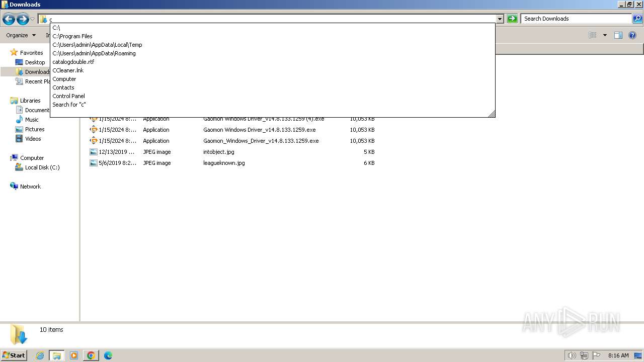The height and width of the screenshot is (362, 644).
Task: Click the suggestion list resize grip
Action: click(492, 114)
